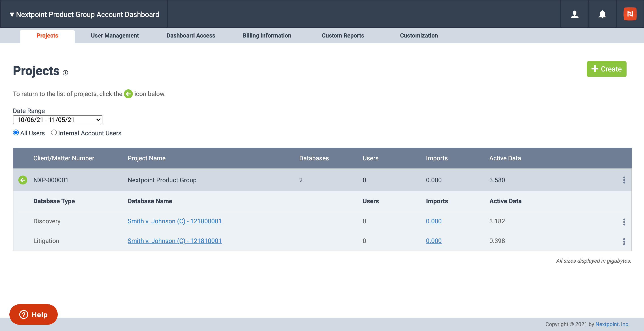Click the 3.182 active data value
Viewport: 644px width, 331px height.
[x=497, y=221]
